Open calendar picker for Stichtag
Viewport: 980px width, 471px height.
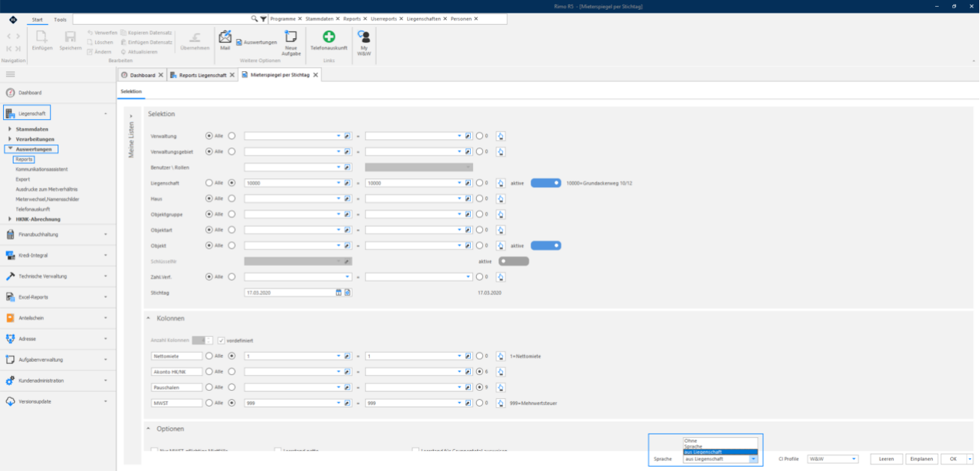(x=338, y=292)
